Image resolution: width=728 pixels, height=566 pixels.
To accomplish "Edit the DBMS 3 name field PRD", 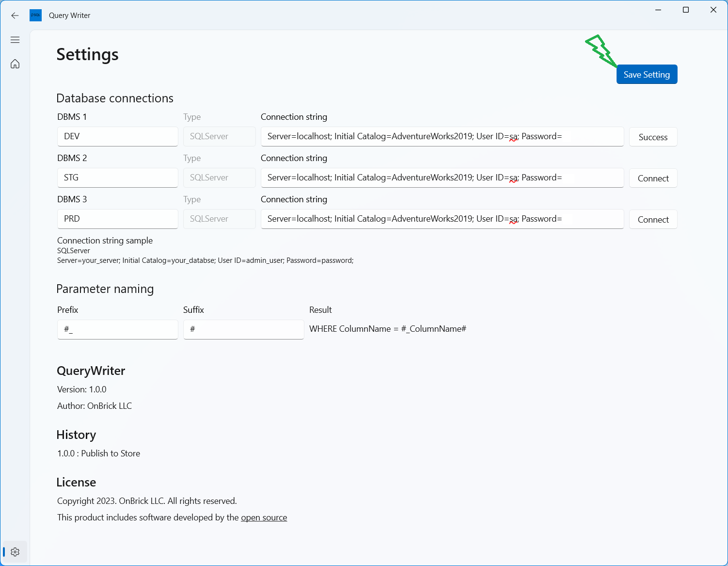I will pyautogui.click(x=117, y=219).
